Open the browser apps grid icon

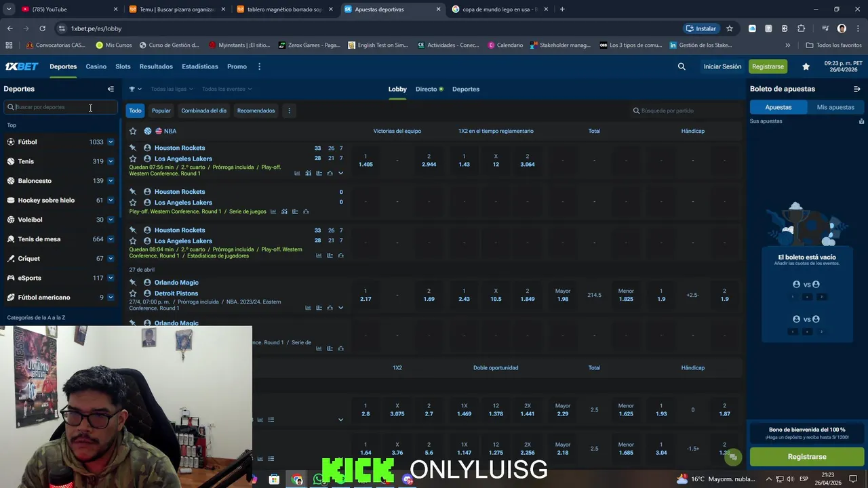click(9, 45)
